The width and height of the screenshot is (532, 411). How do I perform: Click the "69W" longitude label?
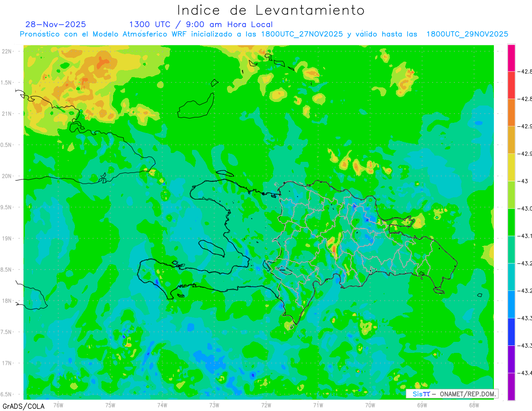422,405
